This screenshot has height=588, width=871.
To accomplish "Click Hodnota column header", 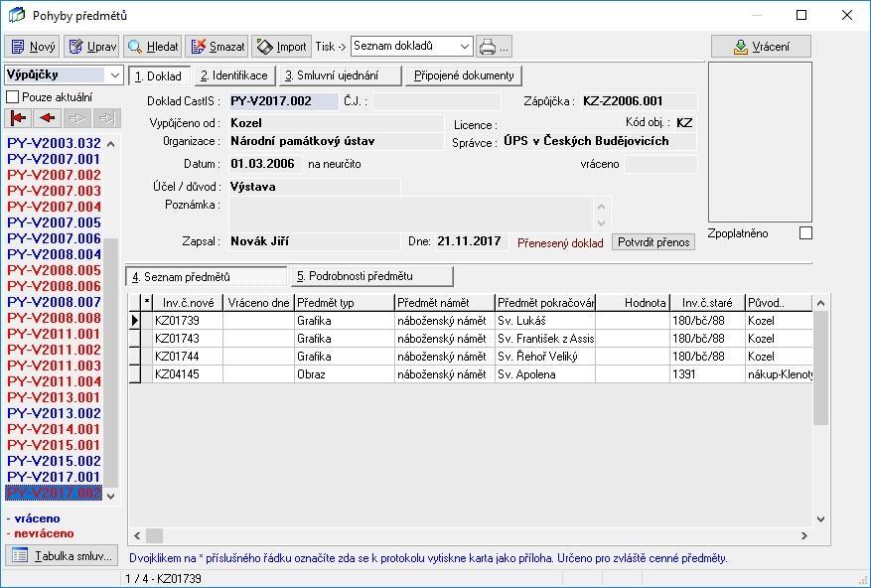I will [633, 303].
